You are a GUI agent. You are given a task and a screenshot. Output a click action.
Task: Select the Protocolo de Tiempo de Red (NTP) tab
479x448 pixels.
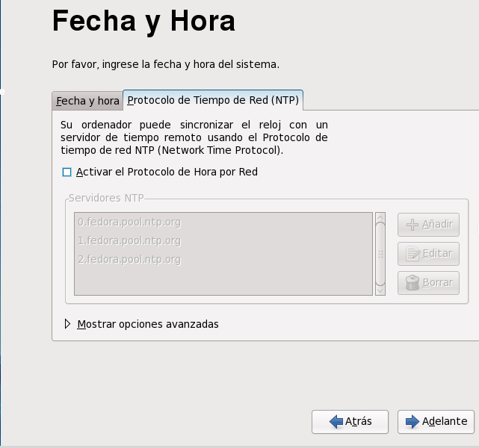[x=213, y=100]
